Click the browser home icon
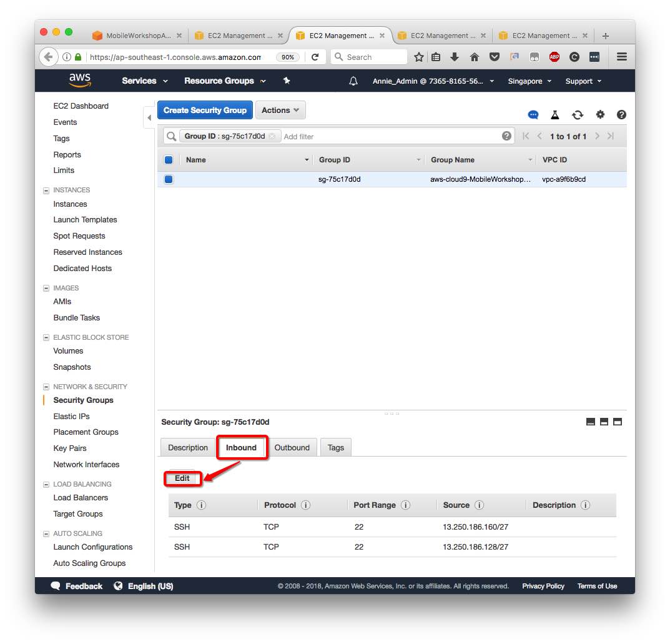Image resolution: width=670 pixels, height=644 pixels. [475, 57]
